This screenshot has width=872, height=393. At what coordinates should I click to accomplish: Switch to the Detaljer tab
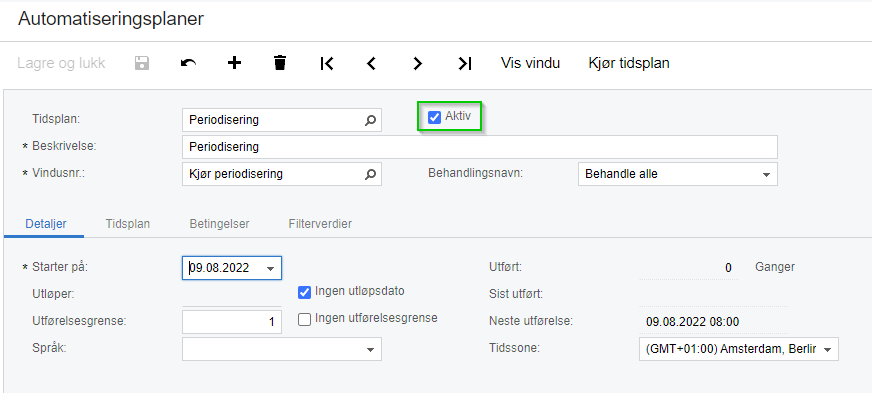(x=46, y=224)
